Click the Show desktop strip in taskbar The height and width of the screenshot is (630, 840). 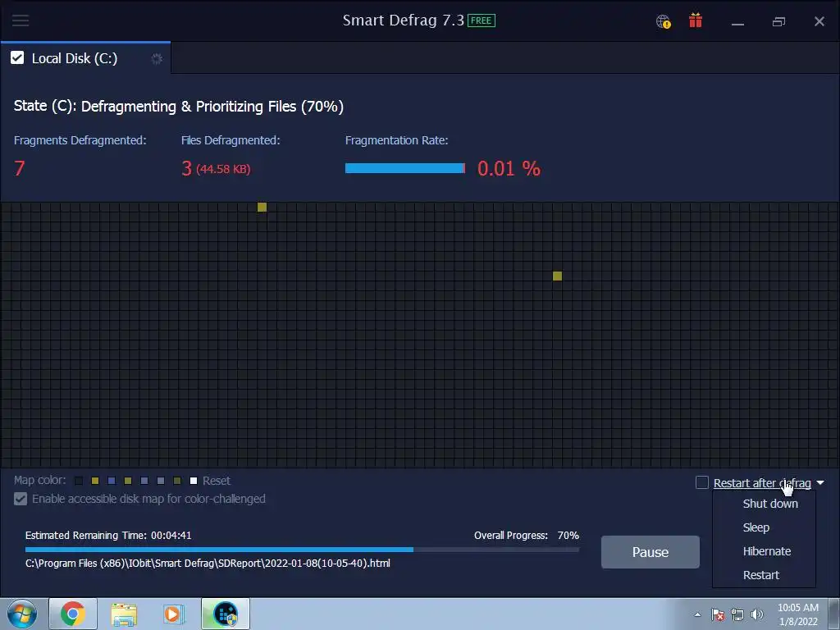click(x=833, y=614)
